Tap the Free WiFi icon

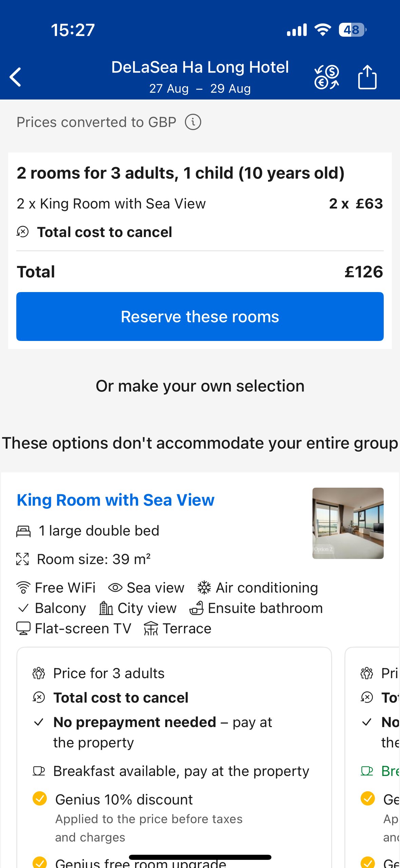[23, 587]
